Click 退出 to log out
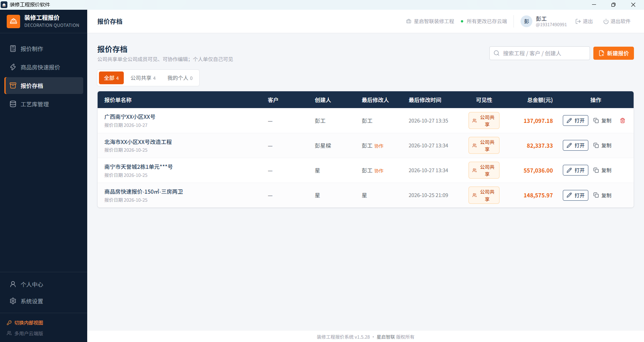 click(x=584, y=21)
